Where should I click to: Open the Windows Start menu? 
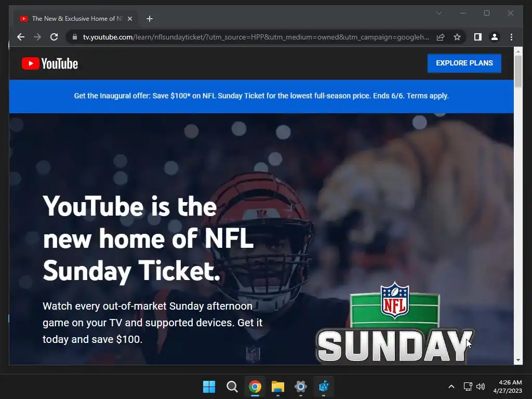click(x=209, y=387)
